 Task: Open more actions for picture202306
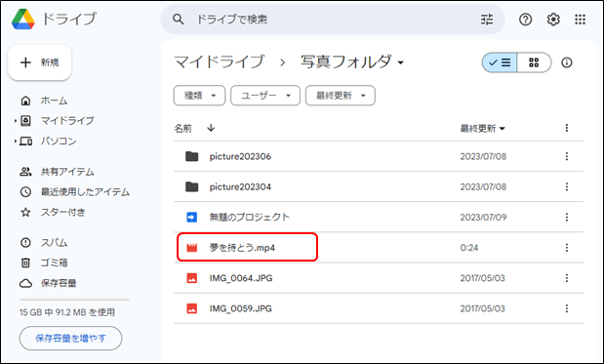coord(567,156)
